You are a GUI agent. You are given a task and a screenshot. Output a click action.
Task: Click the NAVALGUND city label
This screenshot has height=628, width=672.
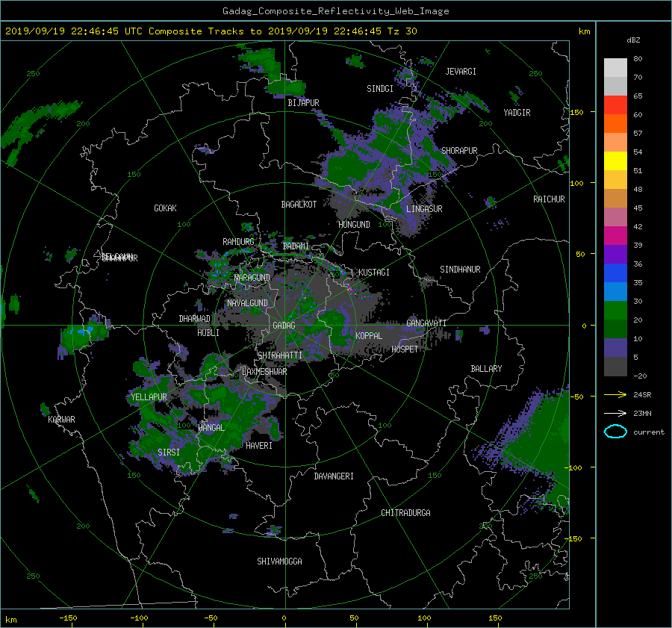click(247, 302)
